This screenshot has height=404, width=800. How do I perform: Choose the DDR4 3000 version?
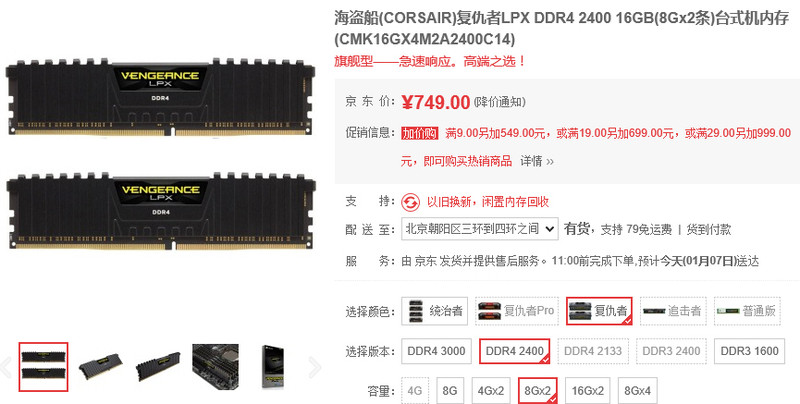point(436,351)
